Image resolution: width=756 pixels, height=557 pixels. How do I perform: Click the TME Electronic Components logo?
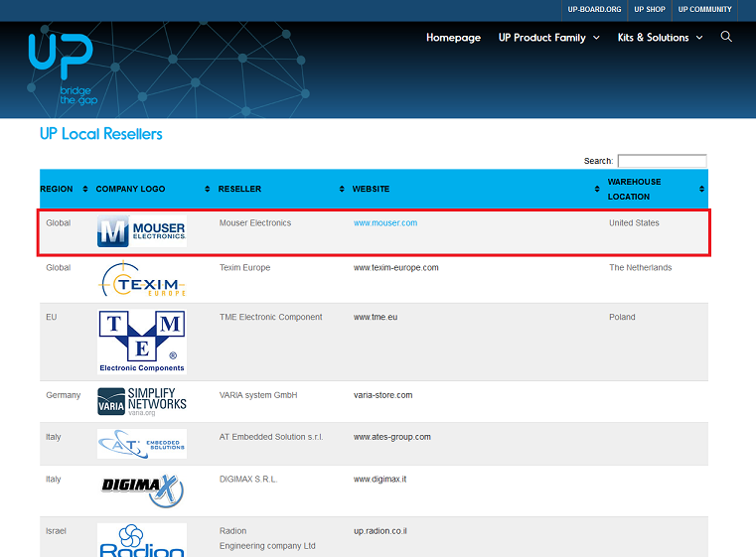point(142,342)
